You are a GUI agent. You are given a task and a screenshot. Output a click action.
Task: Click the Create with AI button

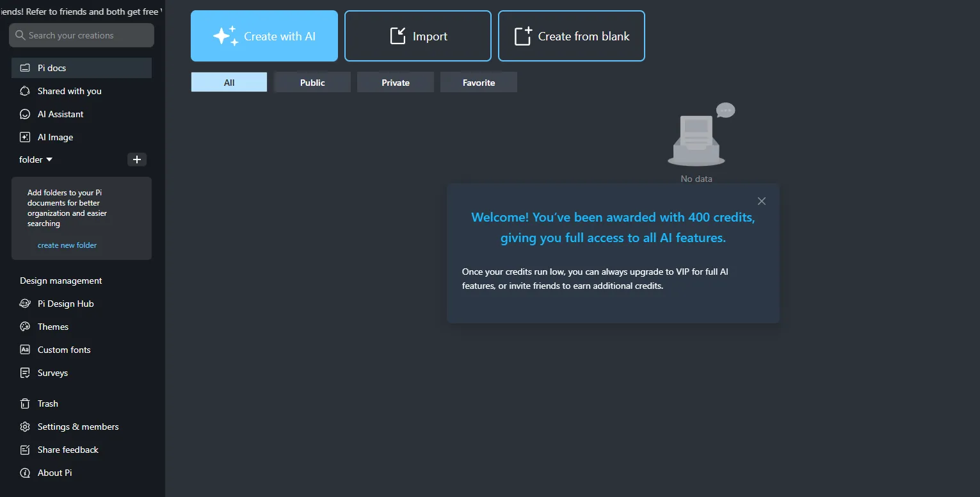point(264,37)
